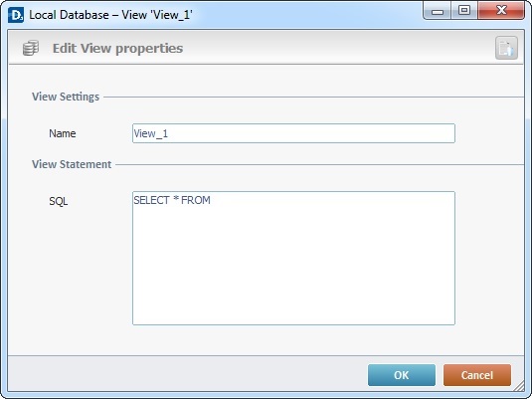Click the resize grip at window corner

(x=519, y=386)
